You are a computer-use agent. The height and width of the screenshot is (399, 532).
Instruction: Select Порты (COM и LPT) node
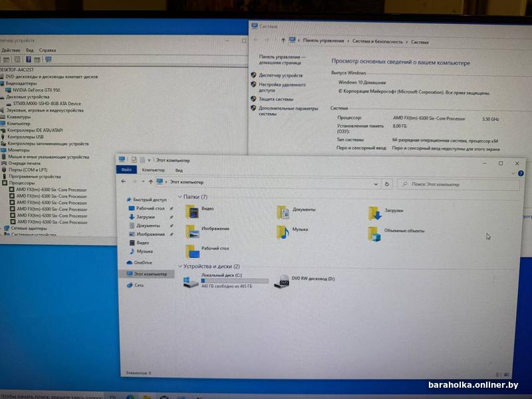[x=25, y=170]
